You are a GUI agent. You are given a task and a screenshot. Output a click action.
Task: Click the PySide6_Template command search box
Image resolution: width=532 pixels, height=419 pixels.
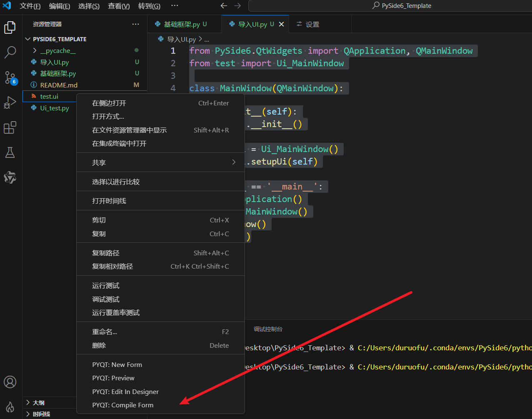pyautogui.click(x=390, y=6)
